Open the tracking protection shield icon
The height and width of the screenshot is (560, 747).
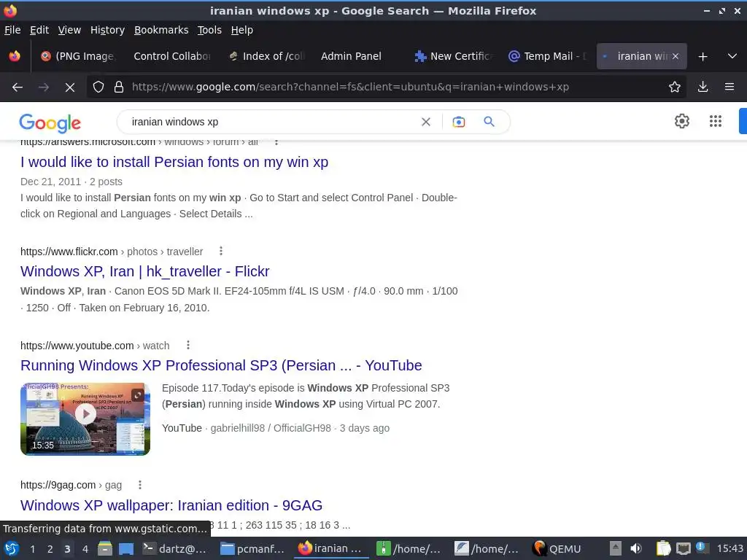[x=98, y=87]
